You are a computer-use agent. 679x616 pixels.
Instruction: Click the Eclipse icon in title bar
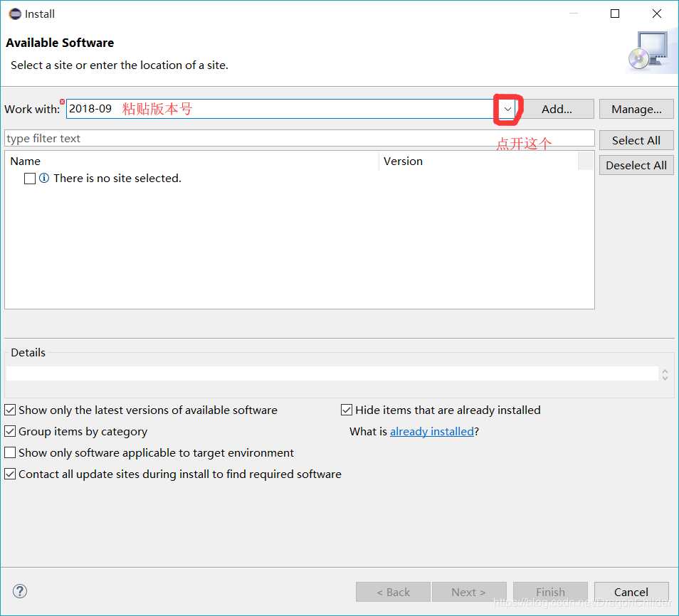click(15, 14)
